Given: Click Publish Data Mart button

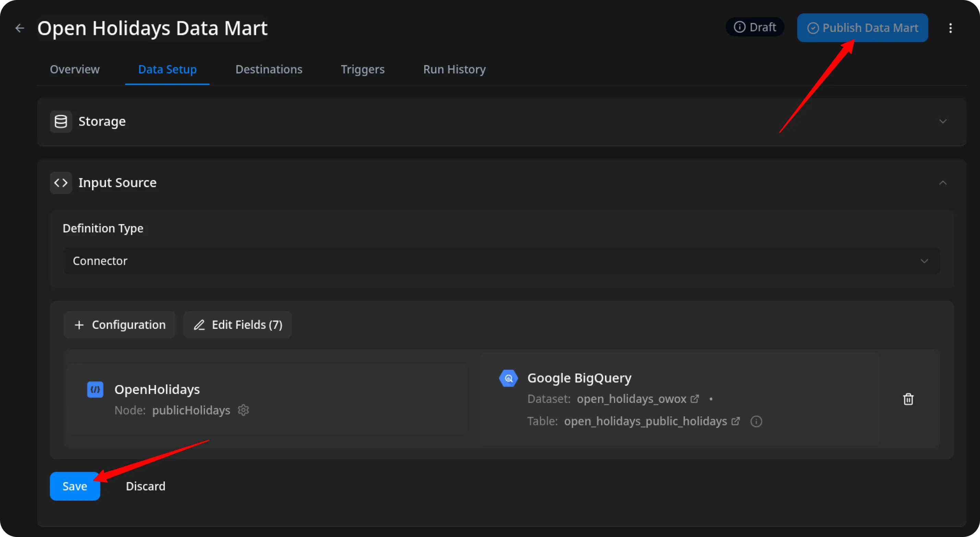Looking at the screenshot, I should click(x=862, y=28).
